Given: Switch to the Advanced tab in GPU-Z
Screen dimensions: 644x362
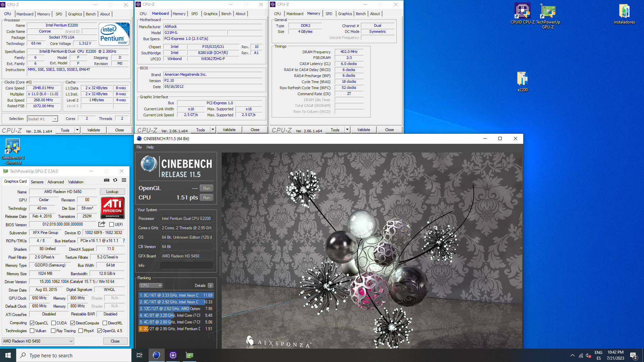Looking at the screenshot, I should click(56, 182).
